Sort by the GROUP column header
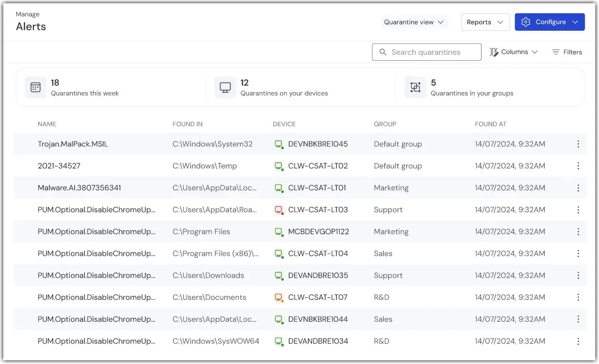This screenshot has width=599, height=364. pyautogui.click(x=385, y=124)
